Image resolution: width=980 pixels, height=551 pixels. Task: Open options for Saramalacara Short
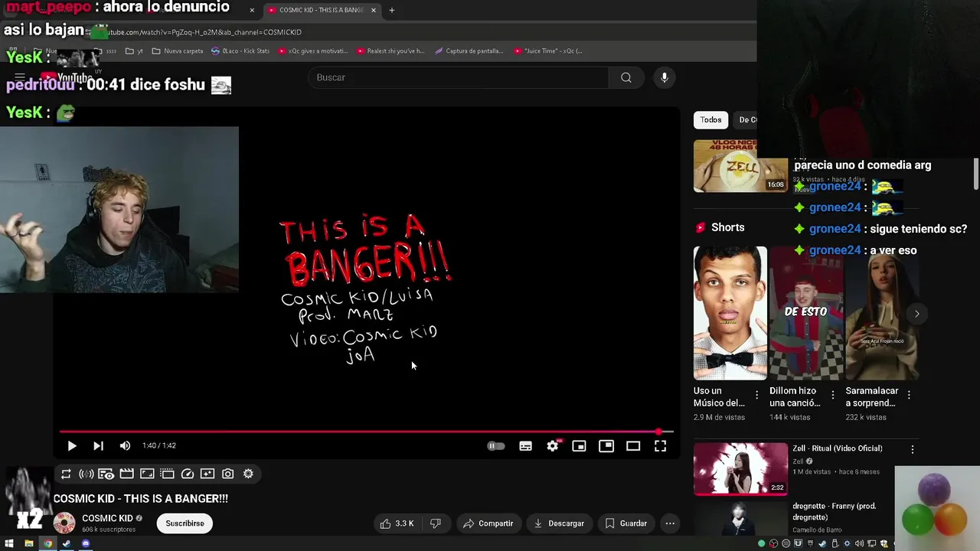click(909, 395)
